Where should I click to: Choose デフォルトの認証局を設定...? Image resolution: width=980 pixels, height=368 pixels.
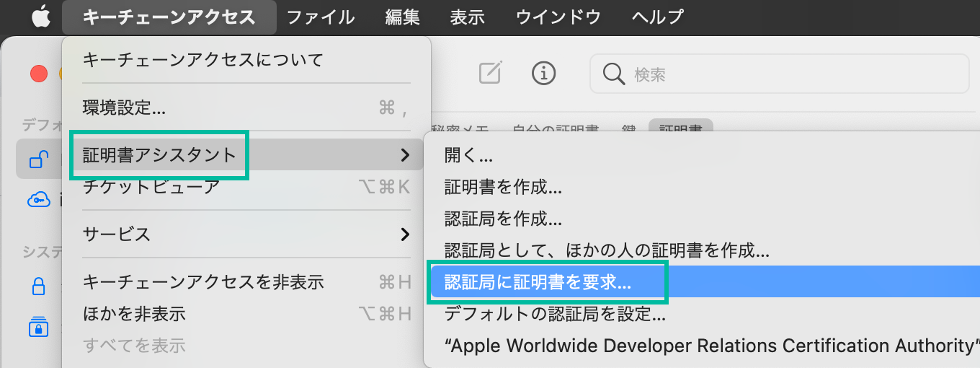[703, 314]
